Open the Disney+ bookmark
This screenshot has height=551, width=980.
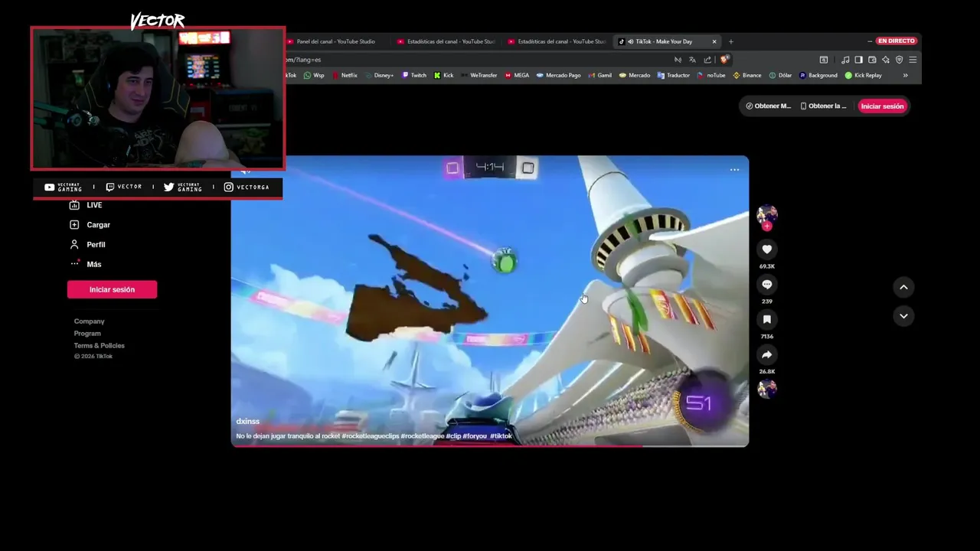[379, 76]
